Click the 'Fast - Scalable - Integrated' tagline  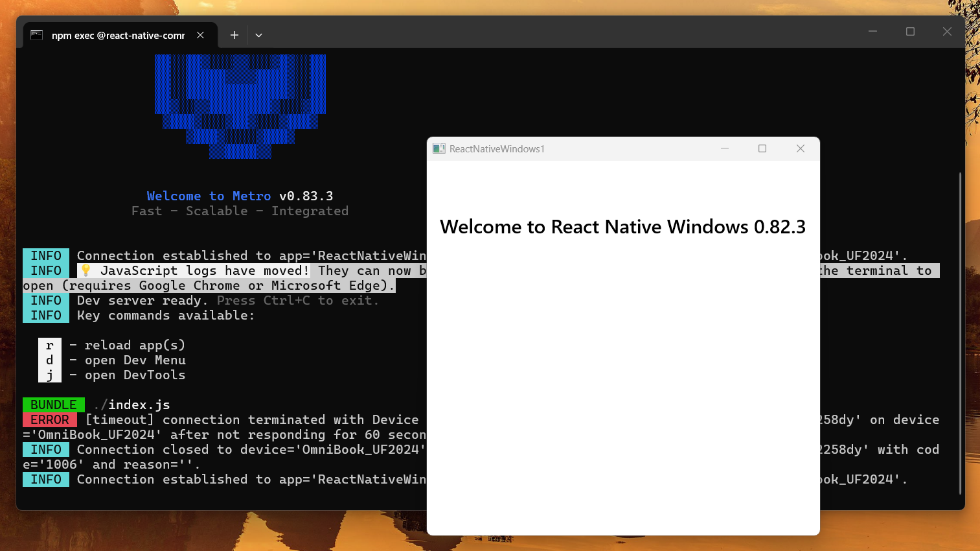[x=240, y=211]
